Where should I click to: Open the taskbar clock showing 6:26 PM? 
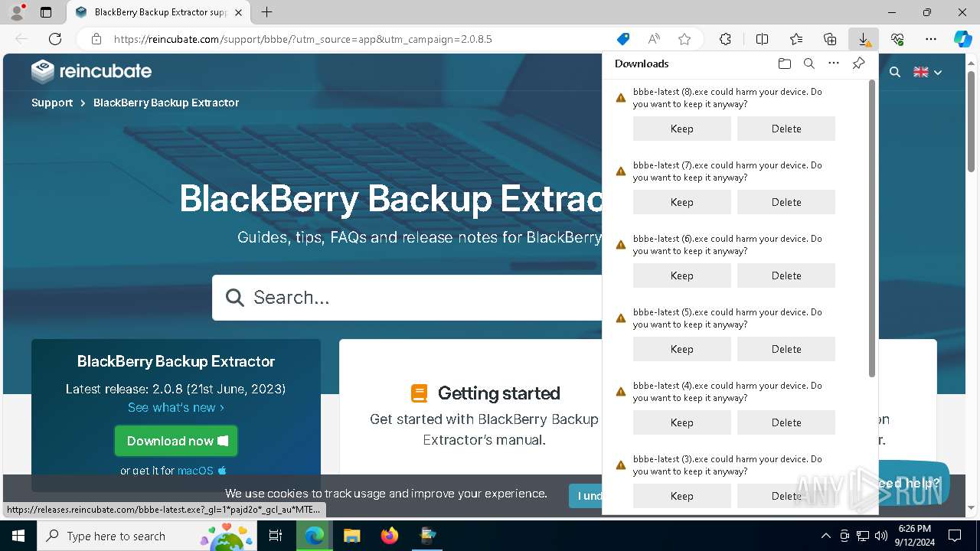pyautogui.click(x=915, y=536)
